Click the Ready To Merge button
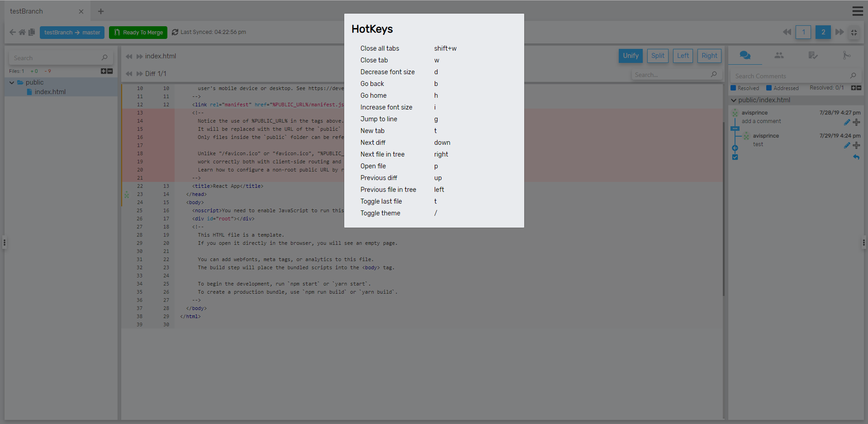Image resolution: width=868 pixels, height=424 pixels. point(138,33)
